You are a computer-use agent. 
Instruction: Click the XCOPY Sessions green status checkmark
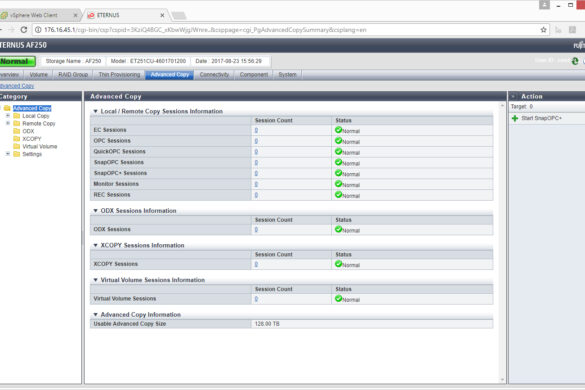338,264
